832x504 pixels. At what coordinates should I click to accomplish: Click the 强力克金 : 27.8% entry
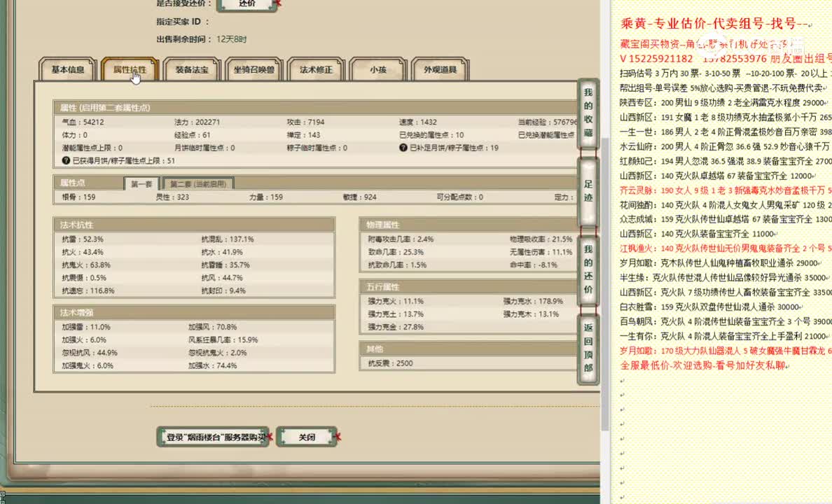pos(395,327)
